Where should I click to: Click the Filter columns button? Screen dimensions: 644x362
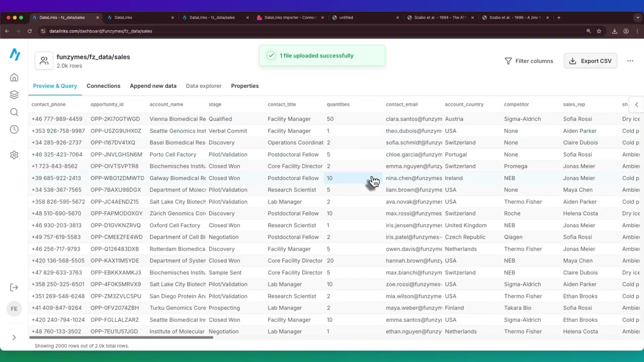(529, 61)
